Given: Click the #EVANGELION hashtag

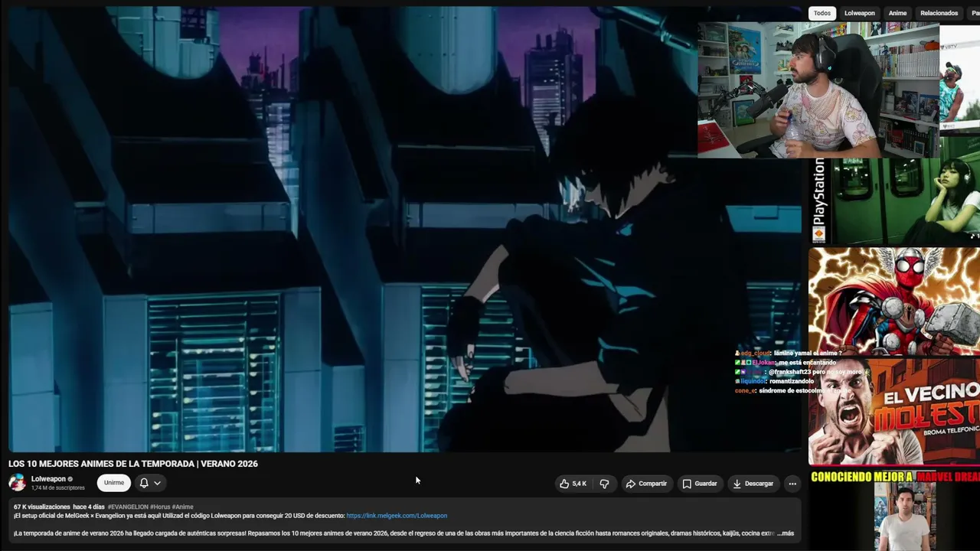Looking at the screenshot, I should click(128, 507).
